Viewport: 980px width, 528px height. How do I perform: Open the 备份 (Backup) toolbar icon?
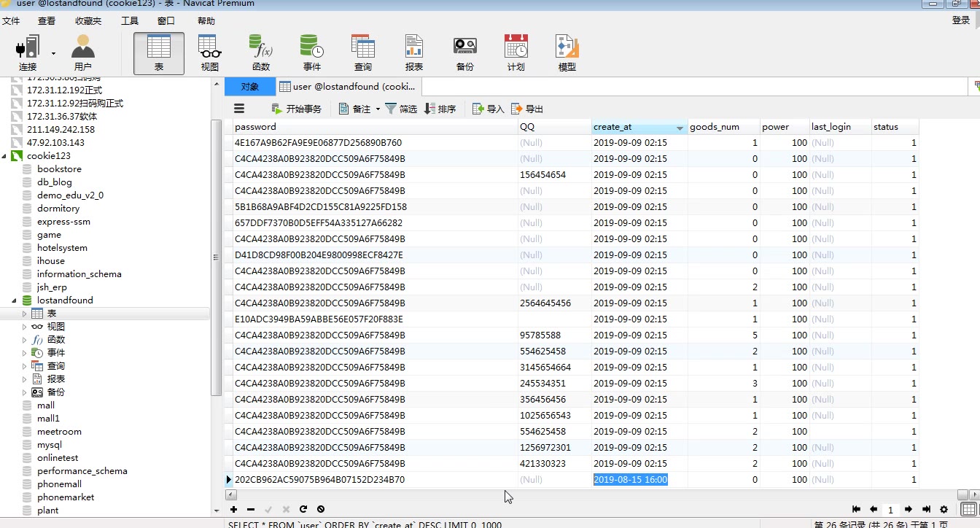[x=465, y=53]
